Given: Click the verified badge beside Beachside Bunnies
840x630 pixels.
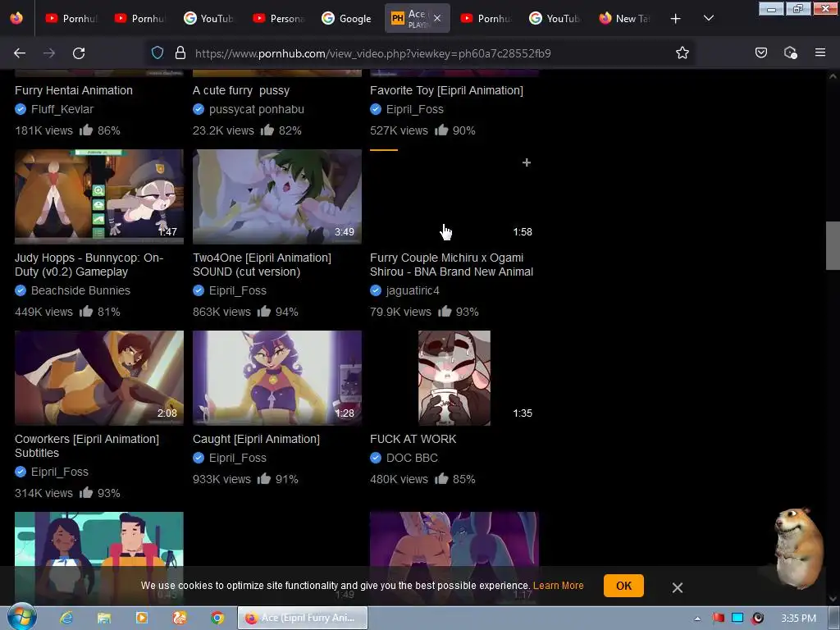Looking at the screenshot, I should coord(21,290).
